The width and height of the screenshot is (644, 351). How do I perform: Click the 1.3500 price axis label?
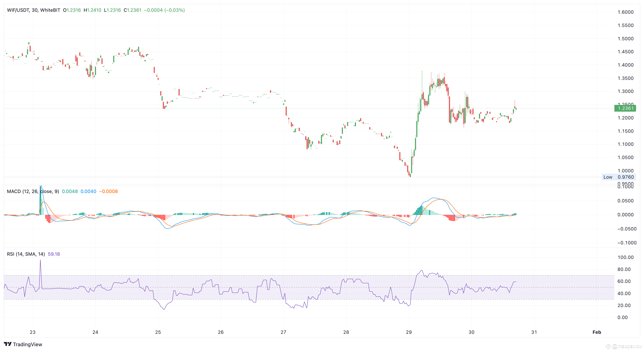click(625, 78)
